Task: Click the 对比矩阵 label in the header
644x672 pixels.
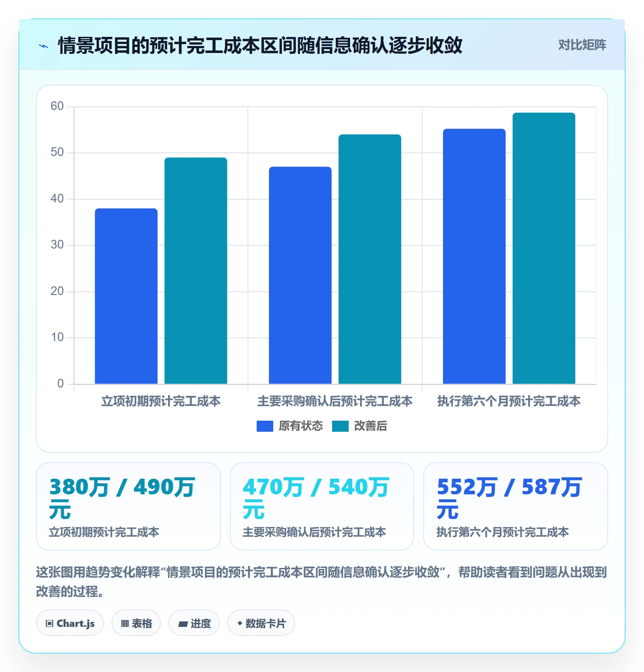Action: tap(582, 45)
